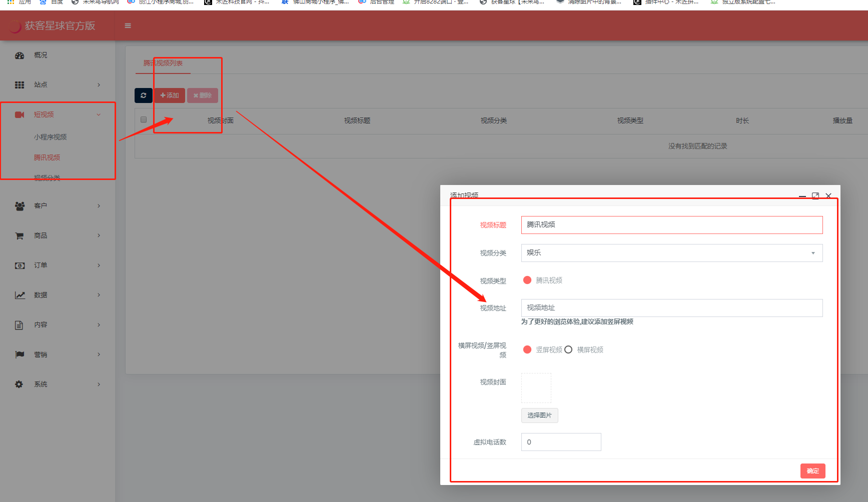Click the 确定 confirm button
Image resolution: width=868 pixels, height=502 pixels.
(x=812, y=471)
